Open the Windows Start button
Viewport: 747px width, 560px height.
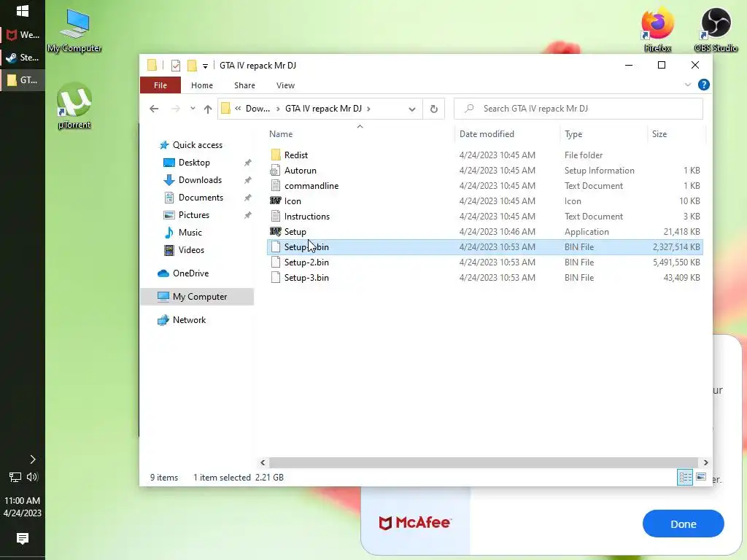[x=23, y=11]
